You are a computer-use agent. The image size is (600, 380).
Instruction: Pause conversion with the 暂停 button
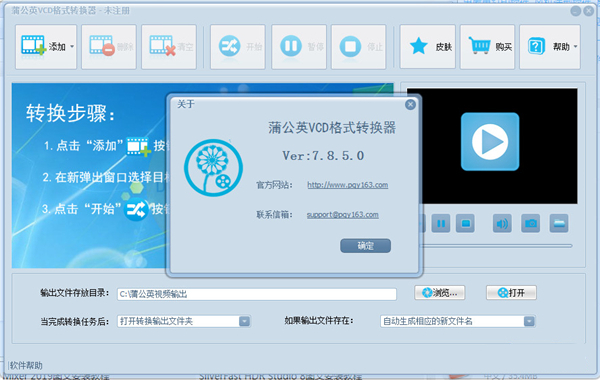pos(299,47)
